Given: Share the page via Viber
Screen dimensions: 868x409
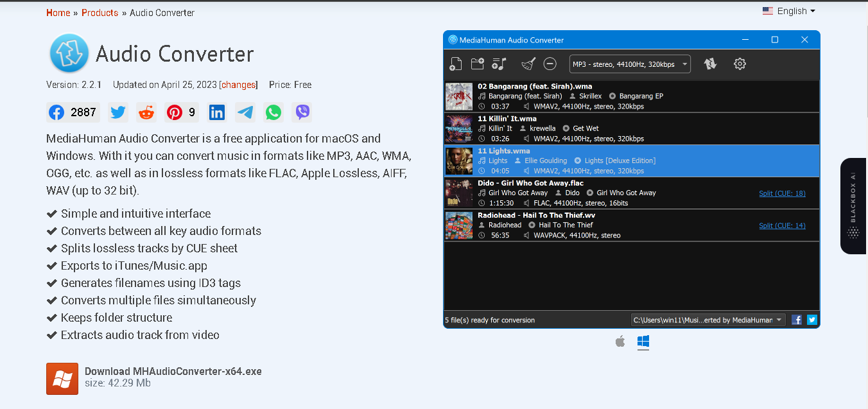Looking at the screenshot, I should [302, 112].
